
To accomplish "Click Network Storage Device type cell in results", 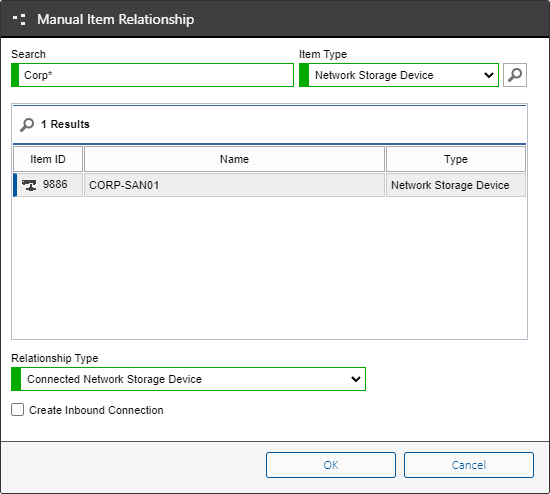I will pyautogui.click(x=456, y=185).
